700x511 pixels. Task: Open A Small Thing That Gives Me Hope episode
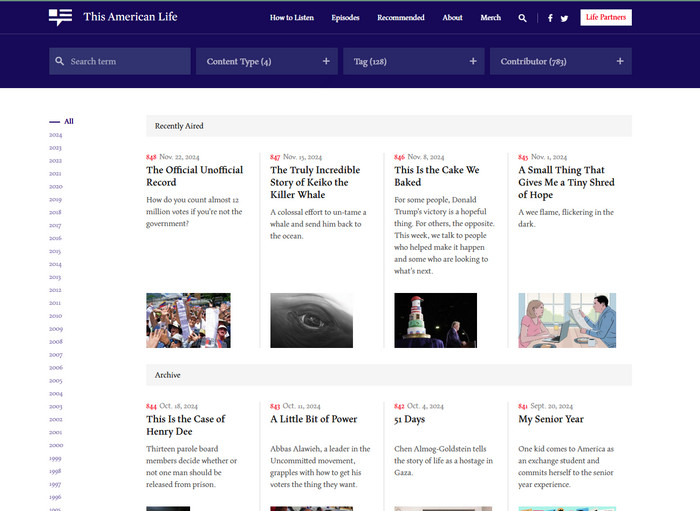(x=566, y=182)
